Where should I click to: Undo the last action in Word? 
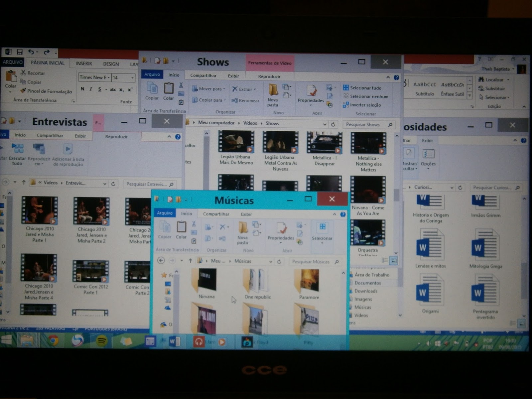pyautogui.click(x=31, y=52)
